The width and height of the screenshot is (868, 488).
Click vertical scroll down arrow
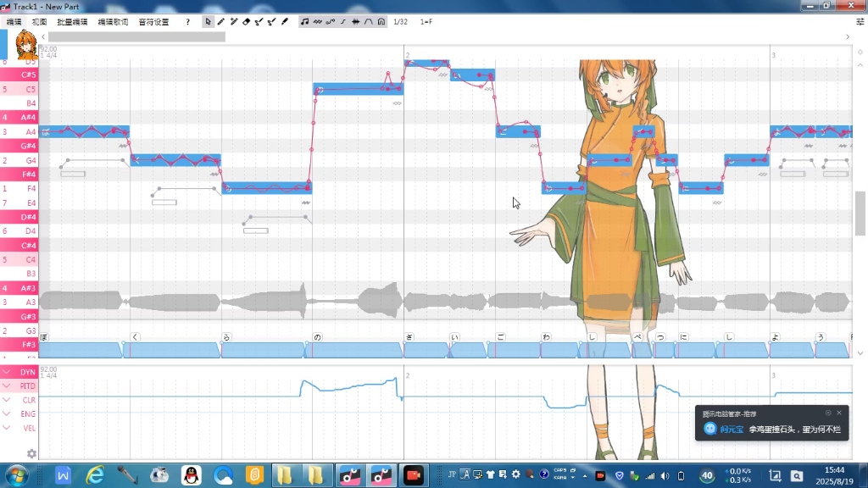click(x=860, y=353)
